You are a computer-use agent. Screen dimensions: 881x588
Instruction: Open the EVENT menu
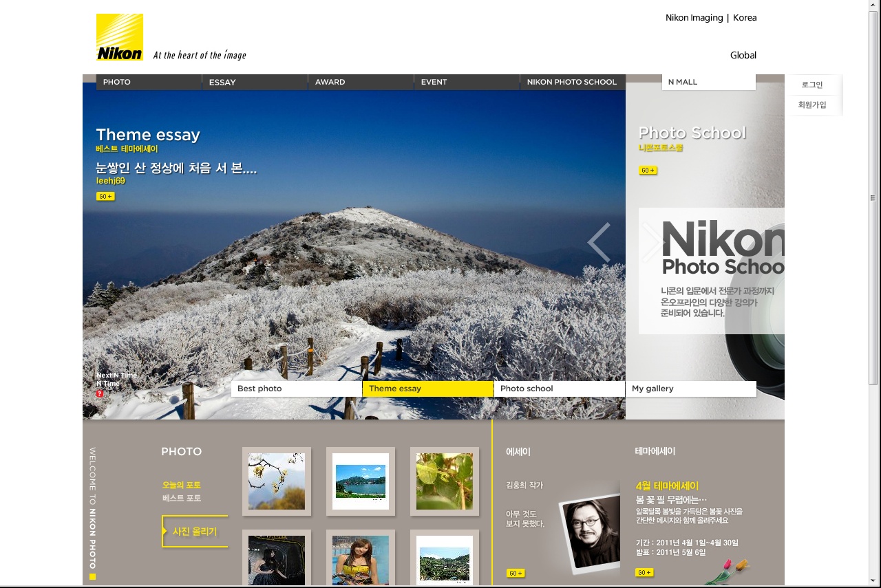467,82
